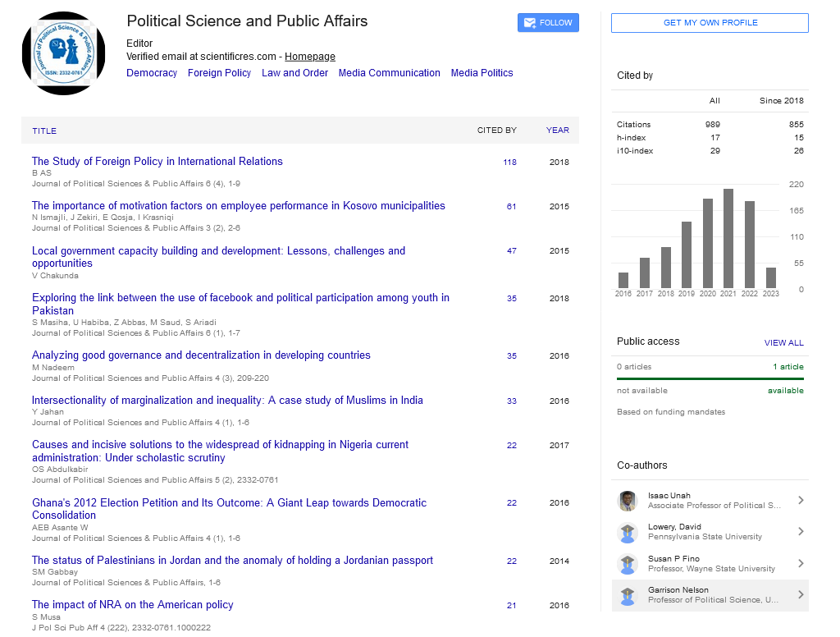The height and width of the screenshot is (637, 840).
Task: Click the journal profile logo picture
Action: coord(64,53)
